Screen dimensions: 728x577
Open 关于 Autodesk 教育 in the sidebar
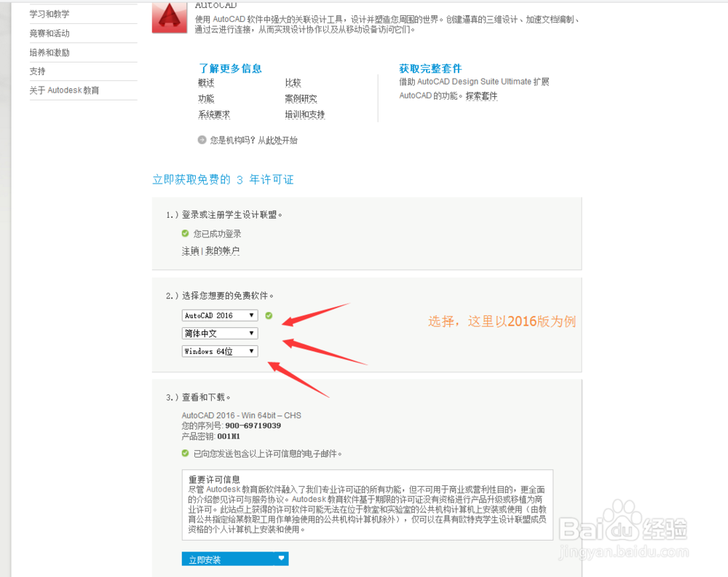pyautogui.click(x=65, y=90)
